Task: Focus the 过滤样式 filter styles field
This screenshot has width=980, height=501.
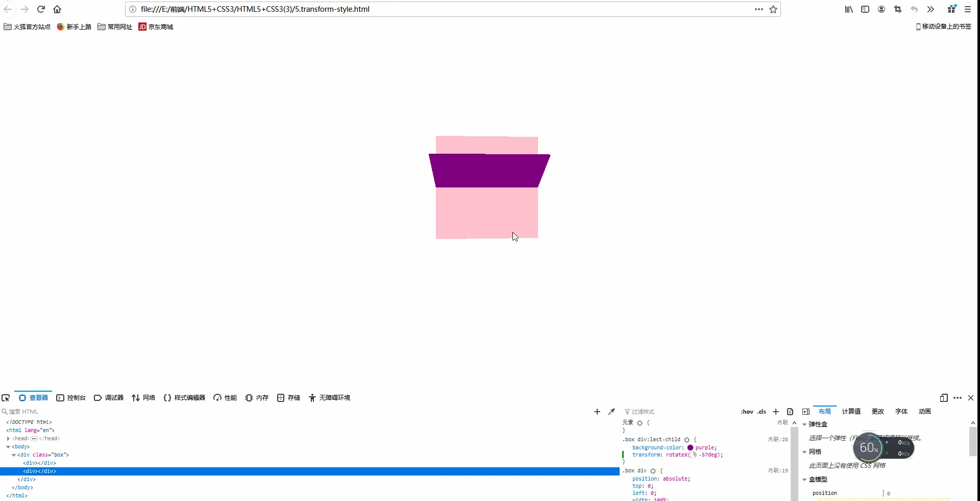Action: pyautogui.click(x=679, y=412)
